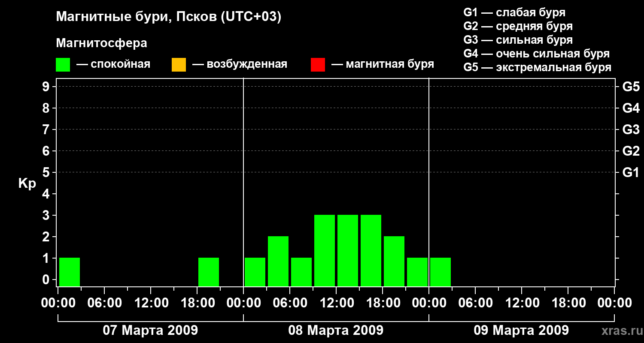Click the 18:00 time label under 07 Марта
This screenshot has width=644, height=343.
197,303
